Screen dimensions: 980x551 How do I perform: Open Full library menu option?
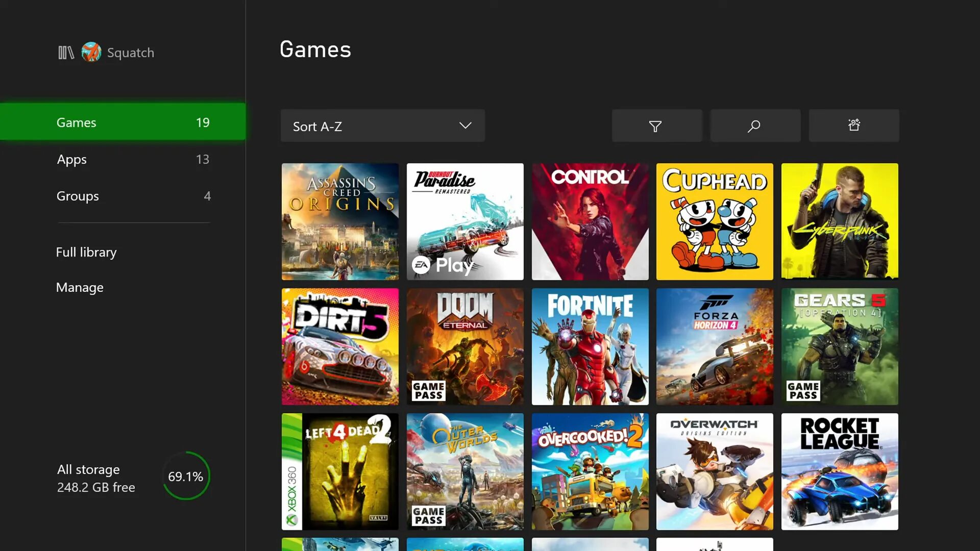[x=86, y=252]
